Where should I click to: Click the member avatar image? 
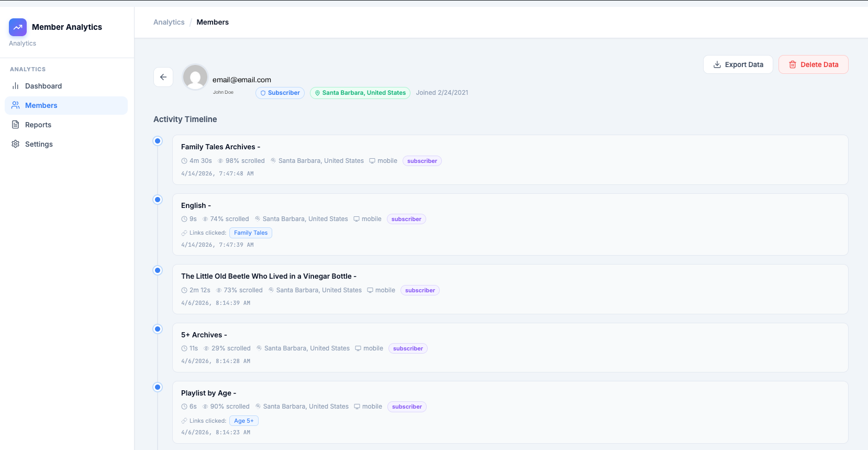point(195,77)
